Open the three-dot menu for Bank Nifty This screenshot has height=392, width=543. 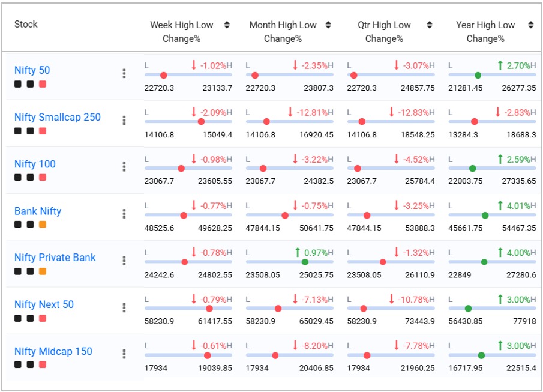click(x=124, y=214)
